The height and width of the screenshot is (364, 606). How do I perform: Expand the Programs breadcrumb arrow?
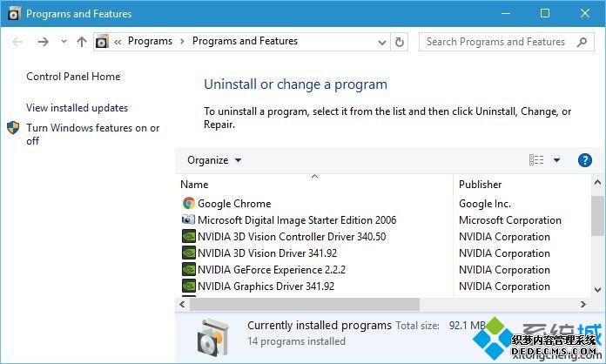point(182,41)
